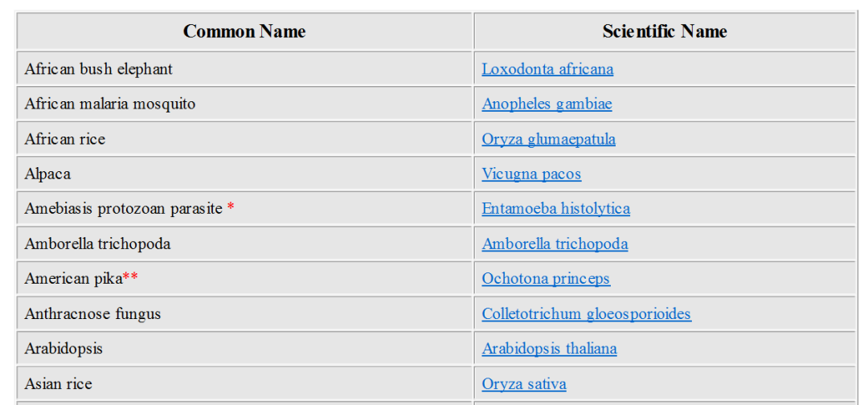Open the Colletotrichum gloeosporioides link
The image size is (868, 405).
(x=586, y=314)
